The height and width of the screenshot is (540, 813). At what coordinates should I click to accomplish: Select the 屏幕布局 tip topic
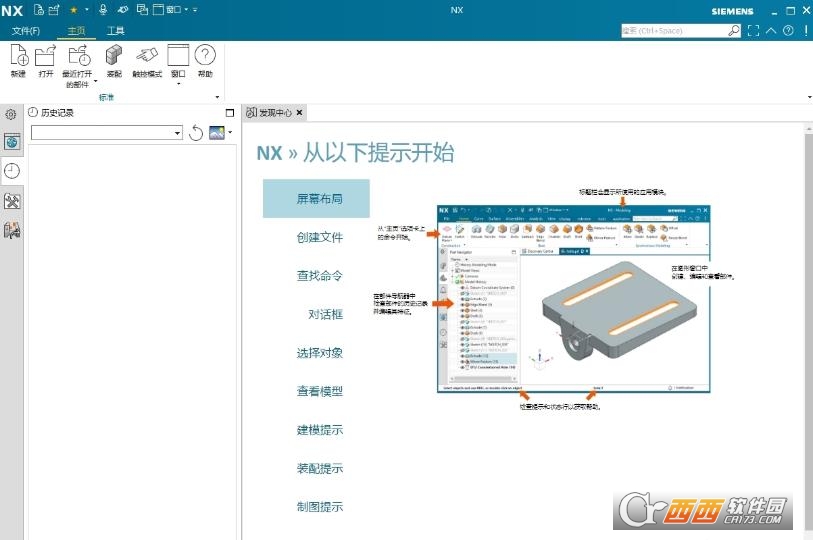click(x=316, y=199)
